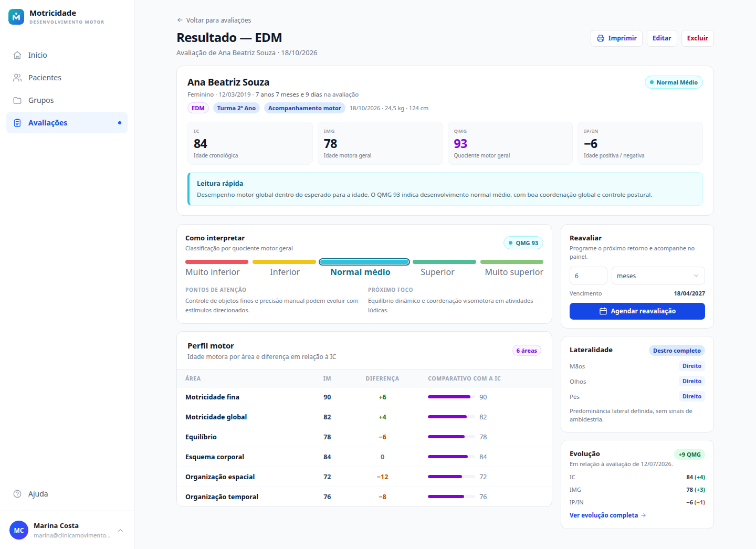Image resolution: width=756 pixels, height=549 pixels.
Task: Click the red Muito inferior scale bar
Action: [x=217, y=262]
